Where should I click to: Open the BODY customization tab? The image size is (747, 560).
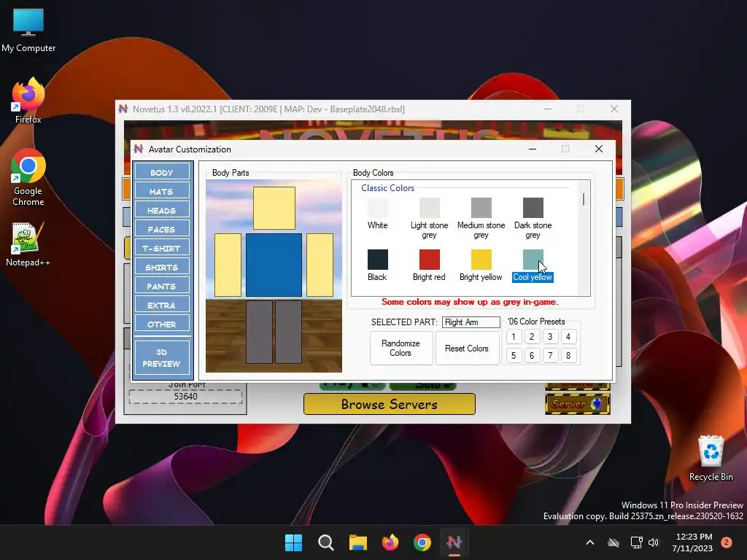pos(162,172)
